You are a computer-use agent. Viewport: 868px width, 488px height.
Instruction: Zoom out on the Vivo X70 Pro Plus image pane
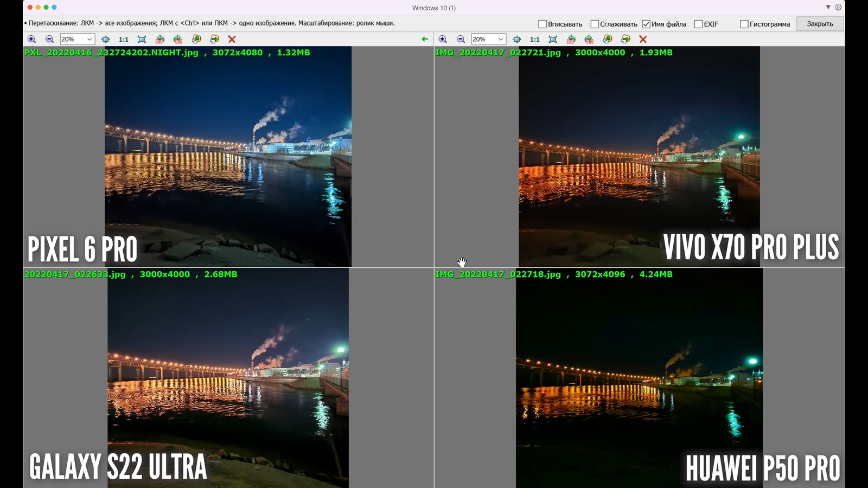[x=461, y=39]
